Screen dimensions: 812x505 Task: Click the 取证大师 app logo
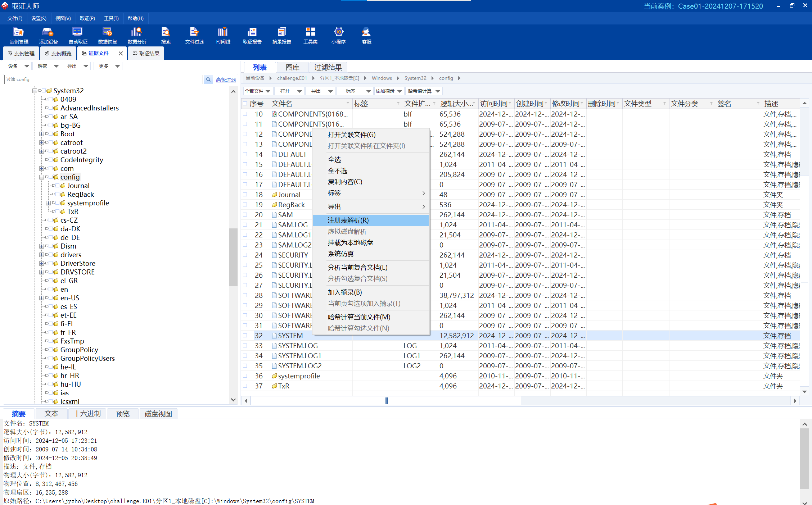click(x=5, y=6)
